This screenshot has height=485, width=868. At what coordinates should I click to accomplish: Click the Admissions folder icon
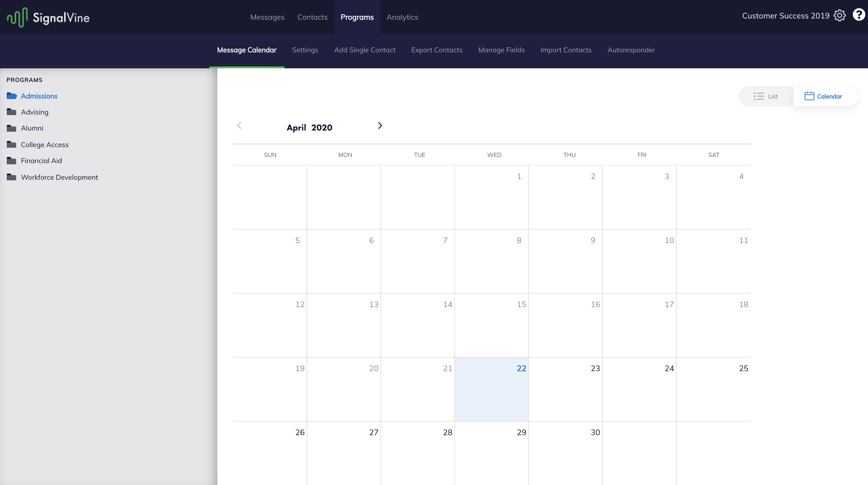click(12, 96)
